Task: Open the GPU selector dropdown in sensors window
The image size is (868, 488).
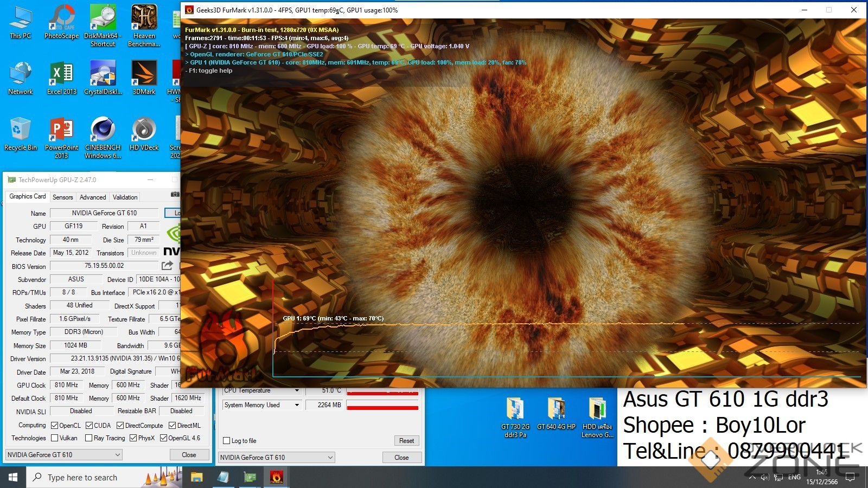Action: [x=277, y=458]
